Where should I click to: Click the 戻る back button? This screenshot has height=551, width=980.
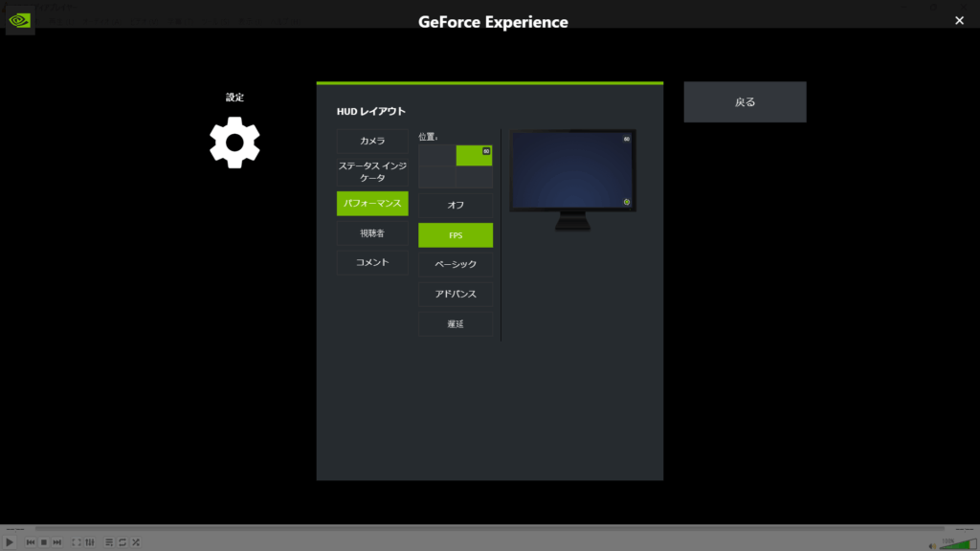tap(745, 101)
